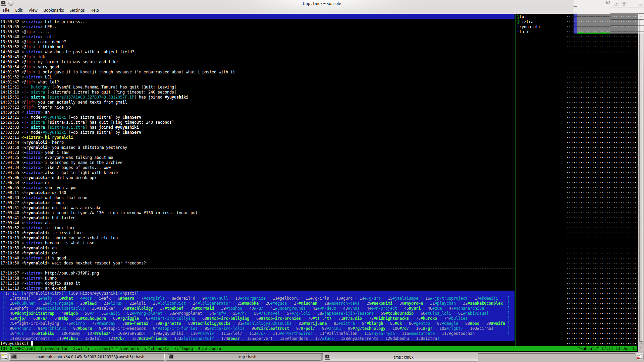
Task: Click the close tab icon in the tab bar
Action: pyautogui.click(x=639, y=357)
